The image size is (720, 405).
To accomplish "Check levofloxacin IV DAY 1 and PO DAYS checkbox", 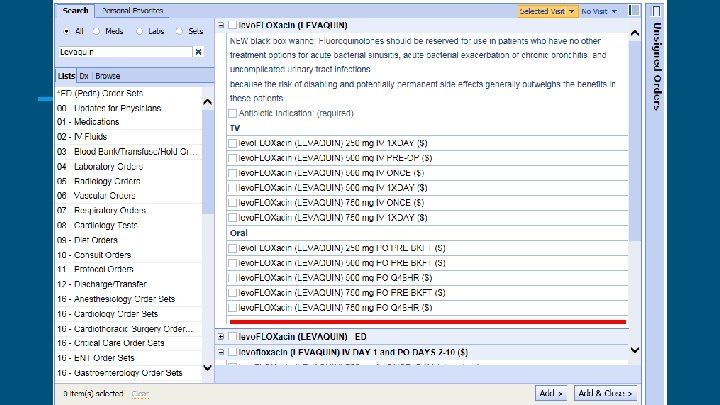I will (233, 352).
